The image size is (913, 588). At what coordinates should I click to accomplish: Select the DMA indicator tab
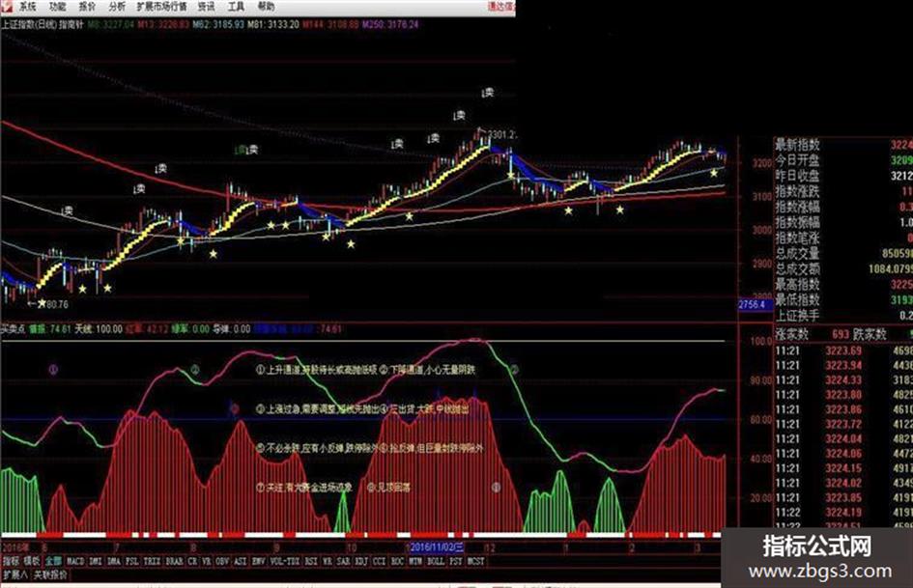pos(114,561)
